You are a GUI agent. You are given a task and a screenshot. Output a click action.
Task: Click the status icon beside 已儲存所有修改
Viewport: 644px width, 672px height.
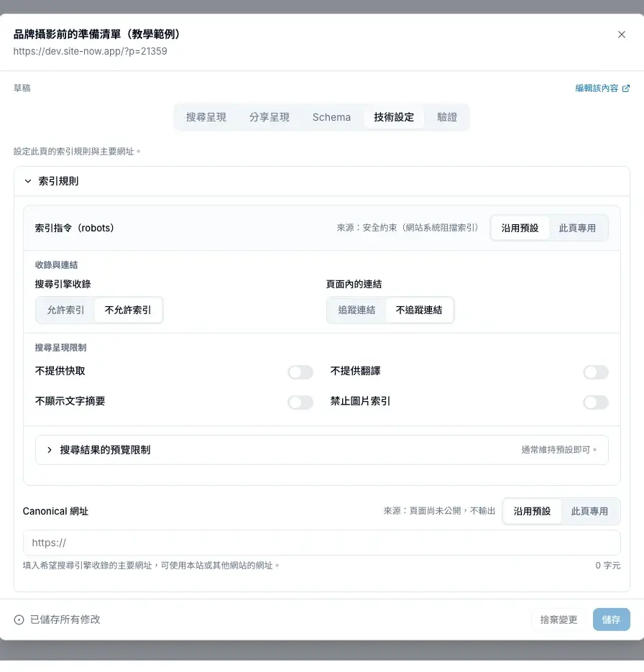[x=19, y=620]
